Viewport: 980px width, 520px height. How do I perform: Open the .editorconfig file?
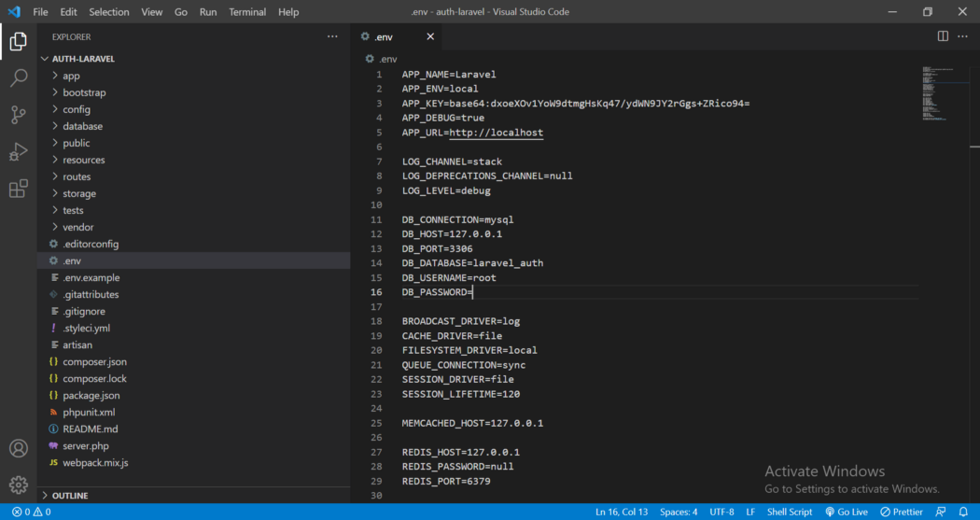click(x=194, y=245)
